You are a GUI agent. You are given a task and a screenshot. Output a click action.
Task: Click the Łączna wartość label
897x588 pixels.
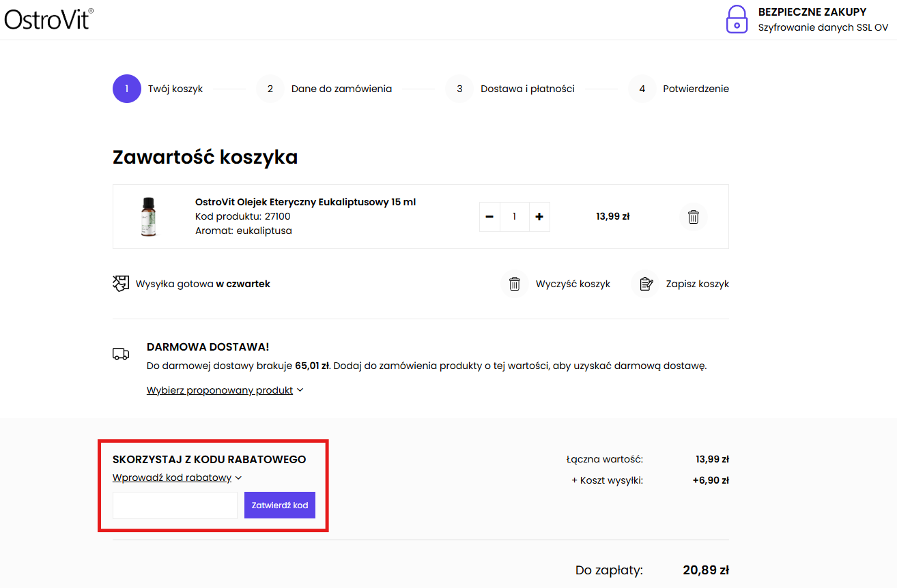point(605,460)
